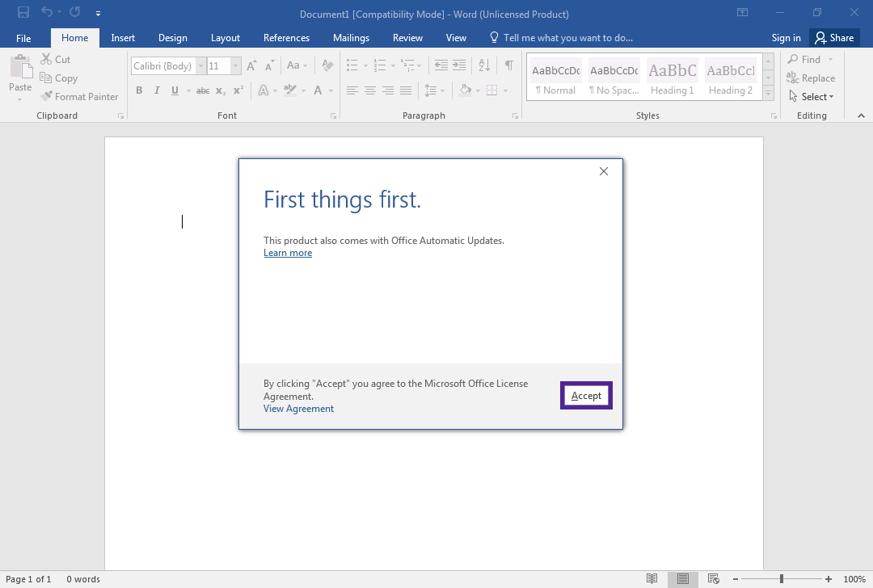Click Clear All Formatting eraser icon

click(x=327, y=65)
